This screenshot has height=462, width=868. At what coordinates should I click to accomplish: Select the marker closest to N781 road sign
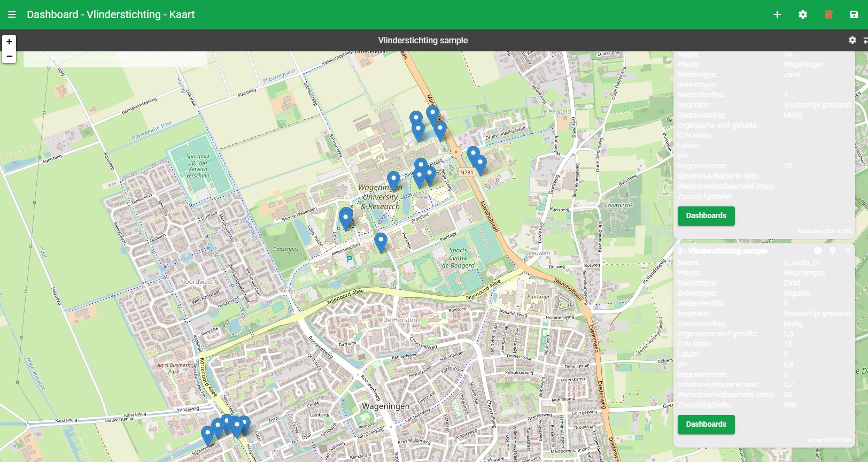point(479,165)
